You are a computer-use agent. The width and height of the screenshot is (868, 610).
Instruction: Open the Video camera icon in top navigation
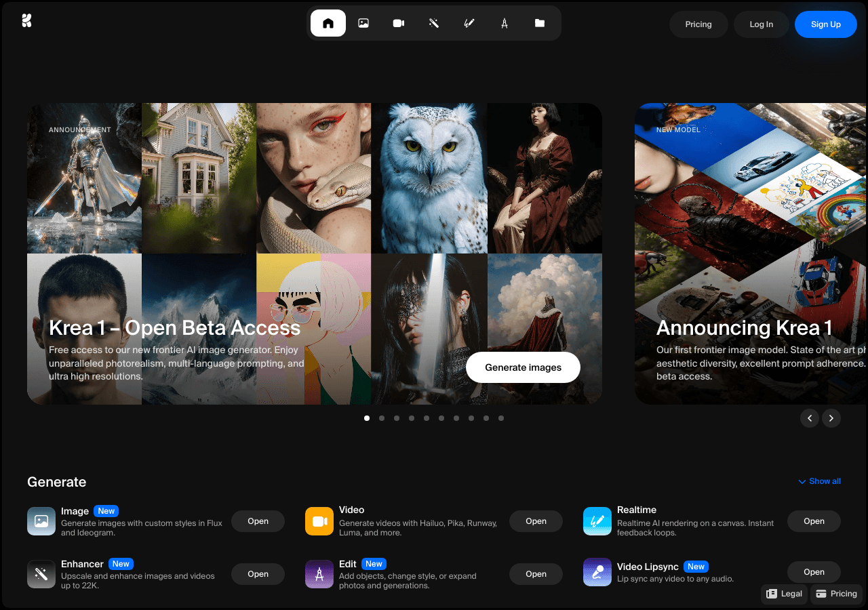[x=399, y=23]
